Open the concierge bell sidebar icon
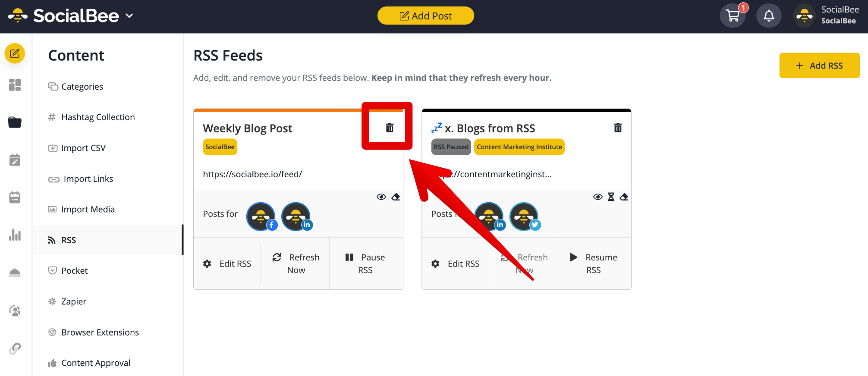Viewport: 868px width, 376px height. tap(15, 273)
